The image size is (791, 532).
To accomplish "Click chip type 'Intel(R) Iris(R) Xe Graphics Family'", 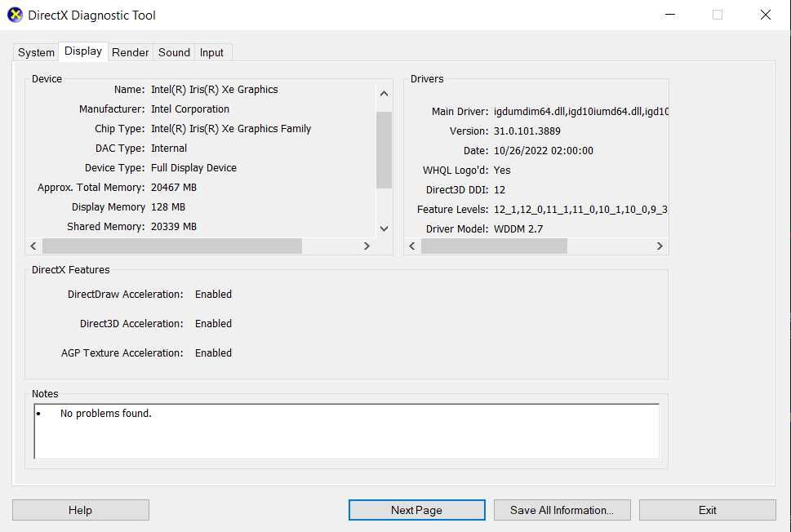I will (231, 129).
